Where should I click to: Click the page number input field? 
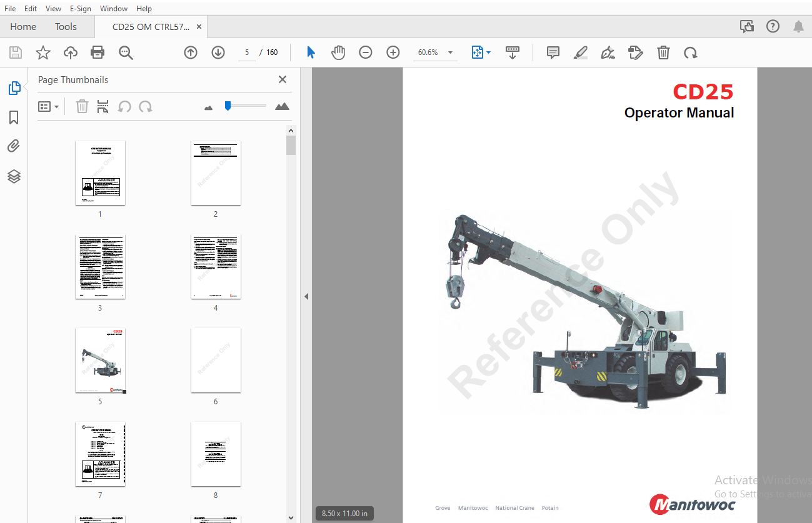click(x=247, y=52)
